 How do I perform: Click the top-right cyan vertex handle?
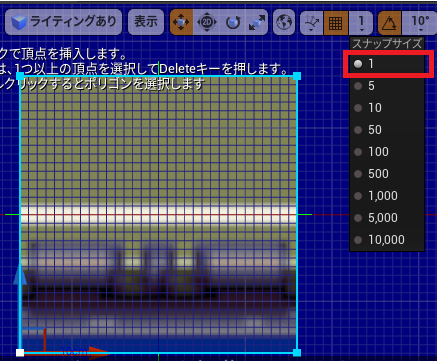click(x=297, y=76)
